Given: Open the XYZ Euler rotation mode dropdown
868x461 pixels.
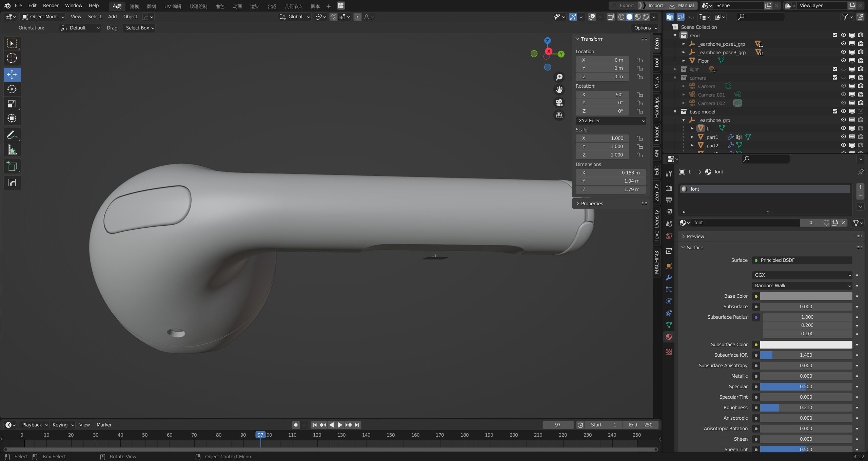Looking at the screenshot, I should 611,121.
